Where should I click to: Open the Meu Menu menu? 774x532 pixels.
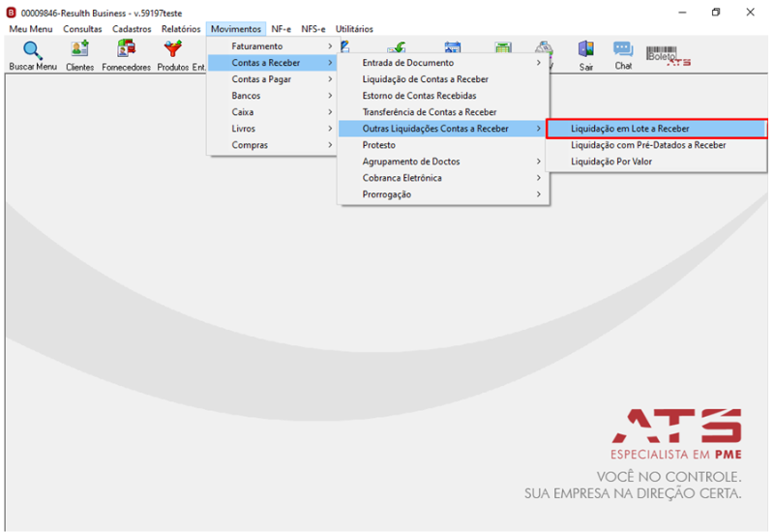tap(31, 29)
